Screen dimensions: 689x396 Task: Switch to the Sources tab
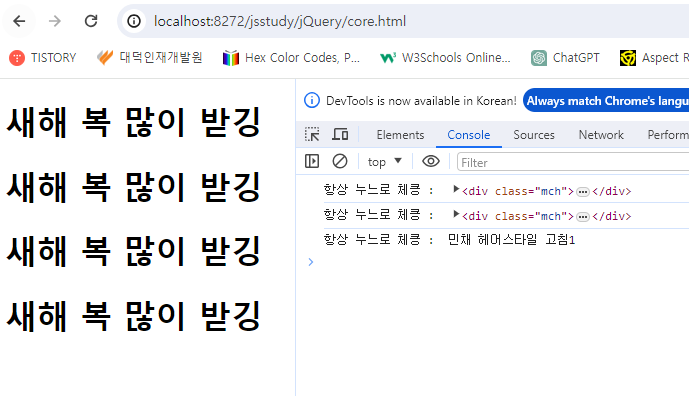click(534, 135)
